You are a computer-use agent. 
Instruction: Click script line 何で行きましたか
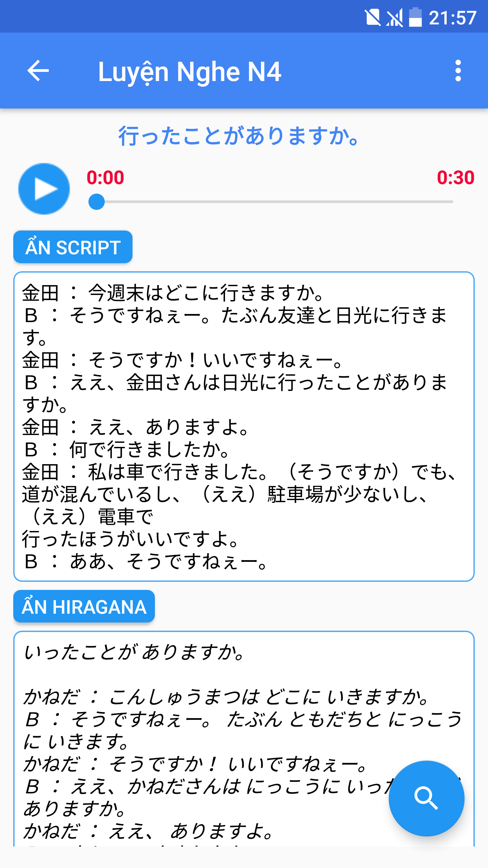(150, 450)
